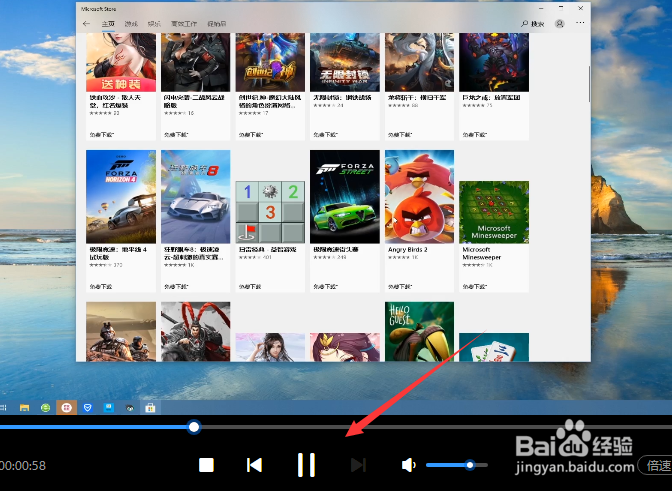Click the Angry Birds 2 title text
672x491 pixels.
[x=408, y=249]
